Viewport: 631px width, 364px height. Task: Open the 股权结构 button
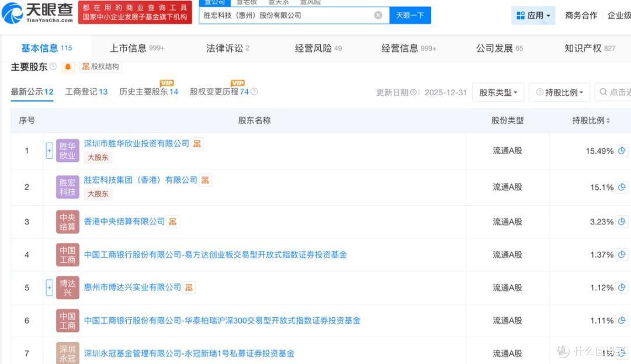pos(100,67)
